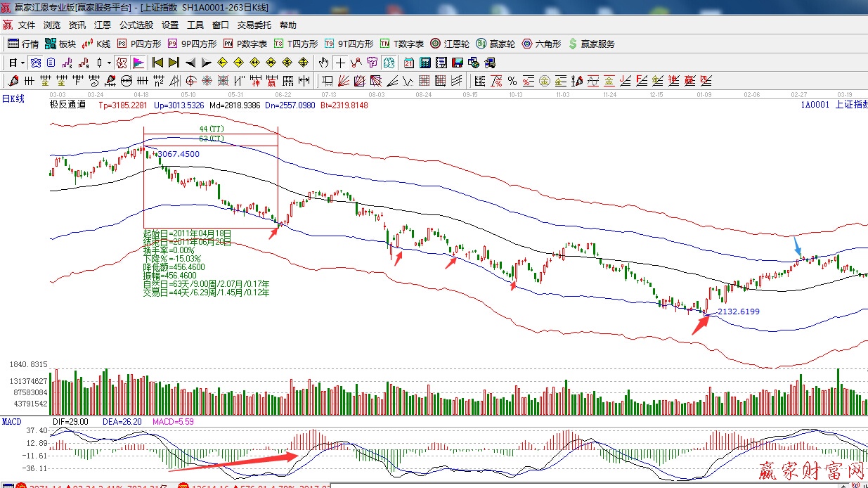Toggle the P四方形 square chart button
Screen dimensions: 868x488
(x=139, y=44)
